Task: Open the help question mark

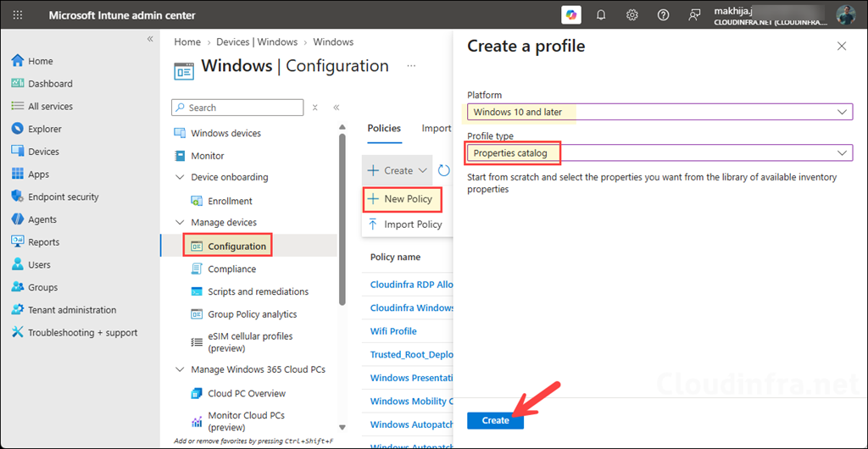Action: (x=663, y=15)
